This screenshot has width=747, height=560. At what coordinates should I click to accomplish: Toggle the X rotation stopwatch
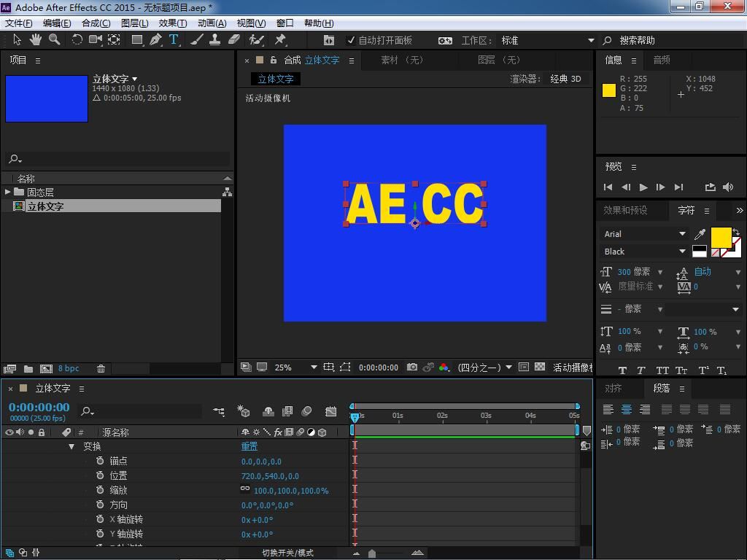pos(100,519)
